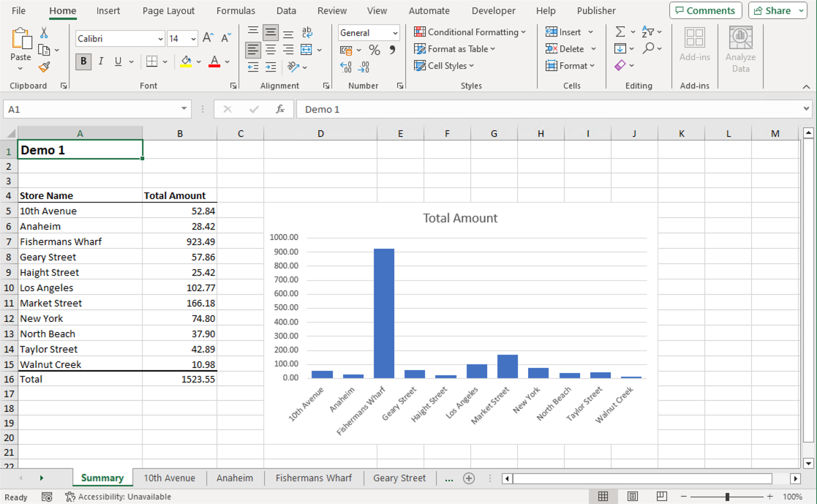Switch to the Formulas ribbon tab

click(x=236, y=10)
